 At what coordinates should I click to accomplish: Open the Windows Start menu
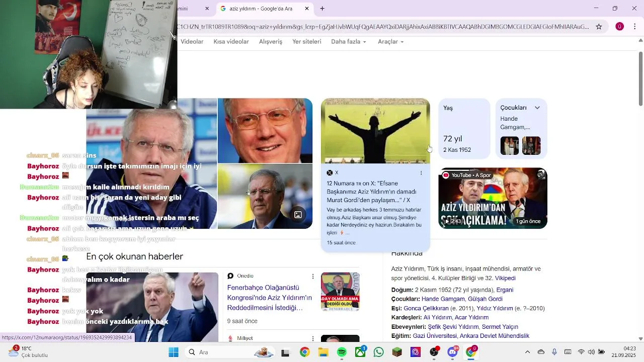tap(174, 352)
